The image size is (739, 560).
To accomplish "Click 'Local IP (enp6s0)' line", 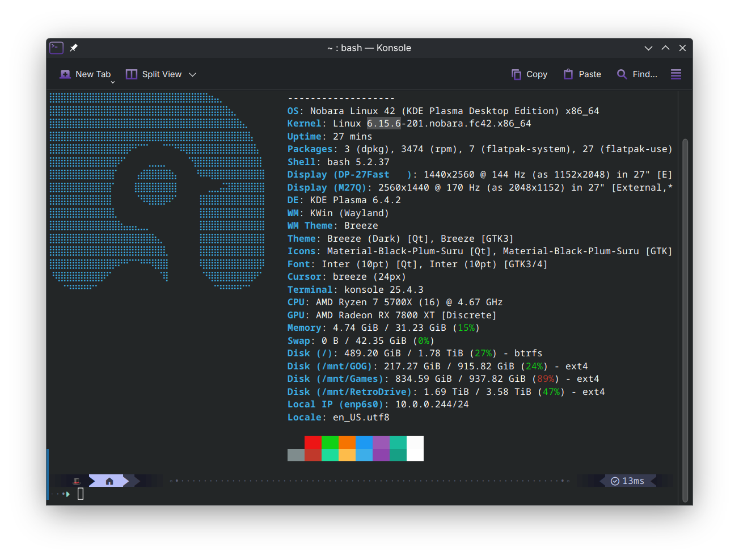I will click(378, 405).
